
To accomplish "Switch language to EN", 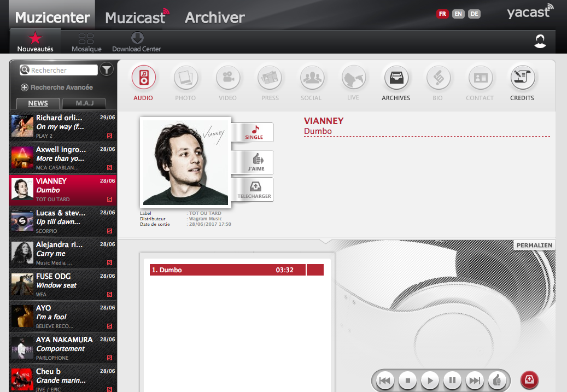I will [458, 14].
